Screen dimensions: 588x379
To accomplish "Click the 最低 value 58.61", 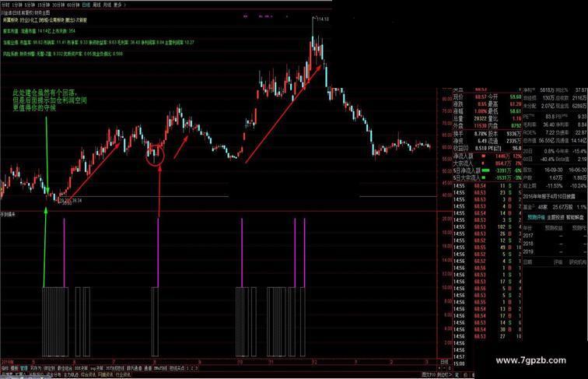I will (x=515, y=111).
